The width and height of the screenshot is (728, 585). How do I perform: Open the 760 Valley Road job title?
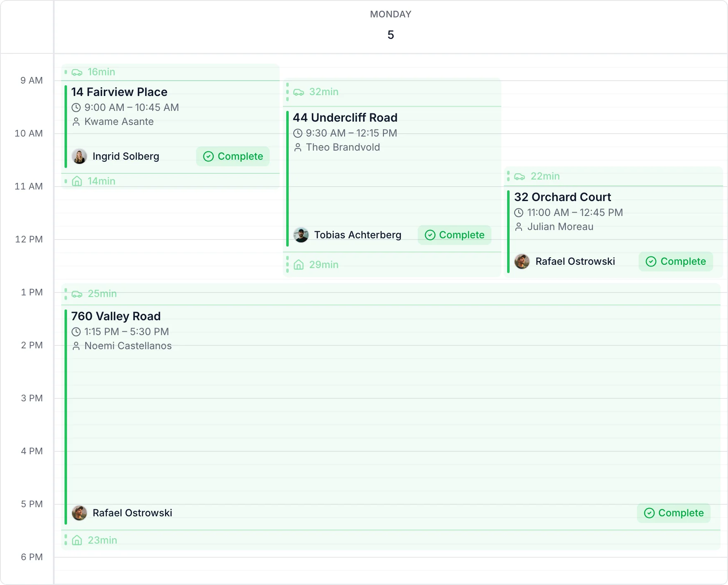[116, 316]
